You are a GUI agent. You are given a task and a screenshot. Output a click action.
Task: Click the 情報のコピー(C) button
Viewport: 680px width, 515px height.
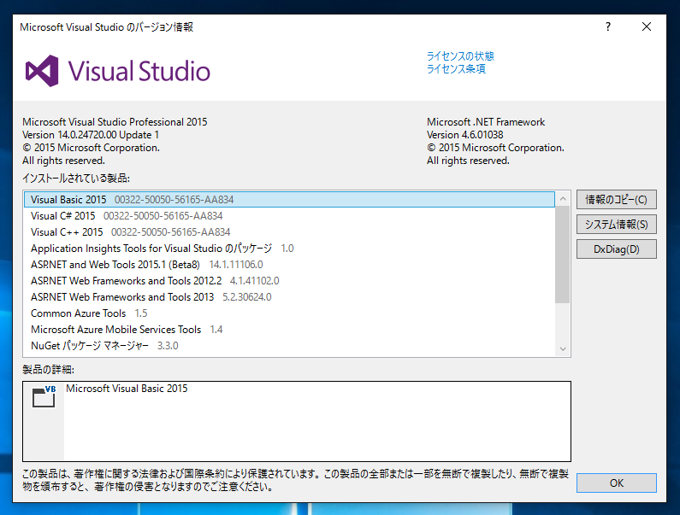click(x=616, y=199)
